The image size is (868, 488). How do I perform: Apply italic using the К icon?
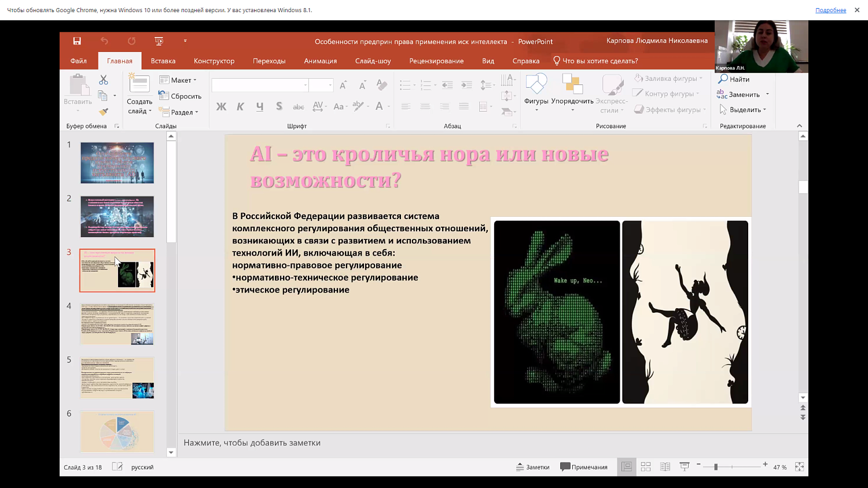[x=240, y=106]
